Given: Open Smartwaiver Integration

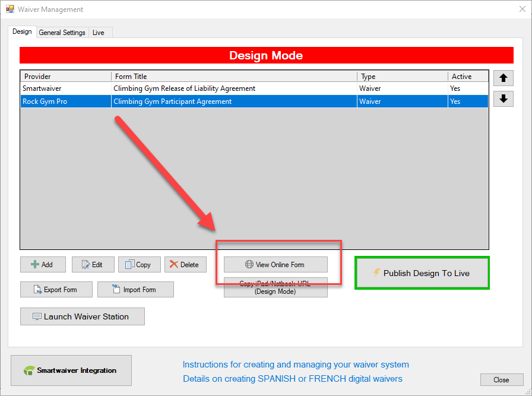Looking at the screenshot, I should [x=71, y=370].
